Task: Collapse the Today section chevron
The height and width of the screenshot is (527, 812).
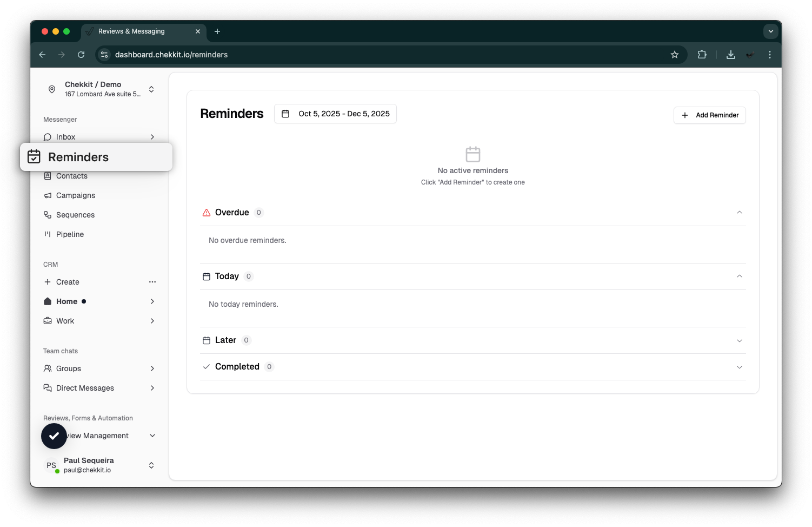Action: click(740, 276)
